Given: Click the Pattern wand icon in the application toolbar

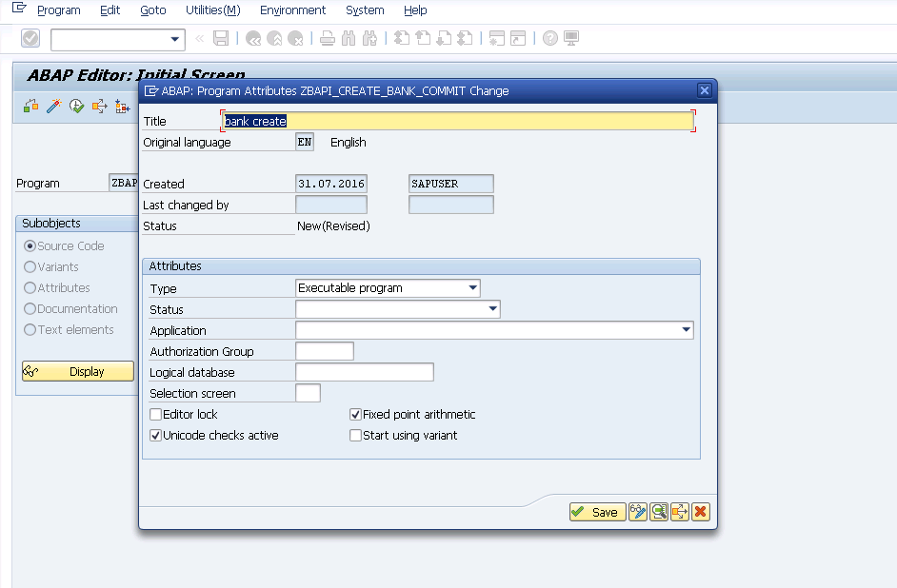Looking at the screenshot, I should point(52,106).
